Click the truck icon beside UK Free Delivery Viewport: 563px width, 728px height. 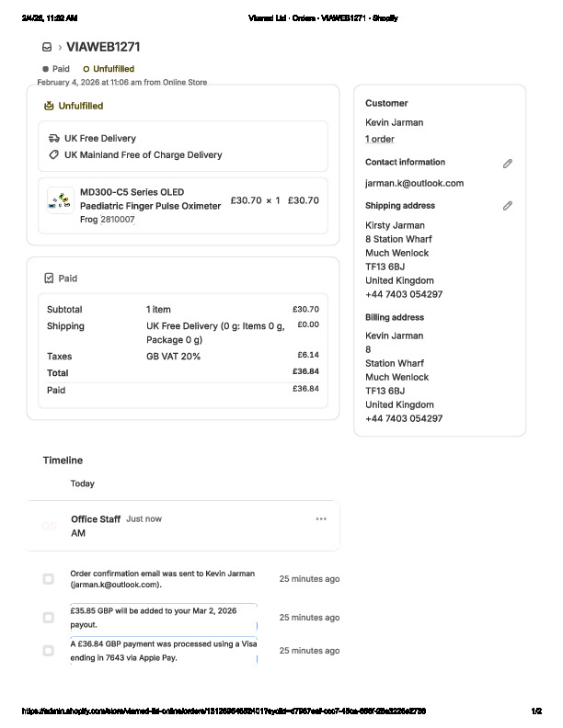54,138
